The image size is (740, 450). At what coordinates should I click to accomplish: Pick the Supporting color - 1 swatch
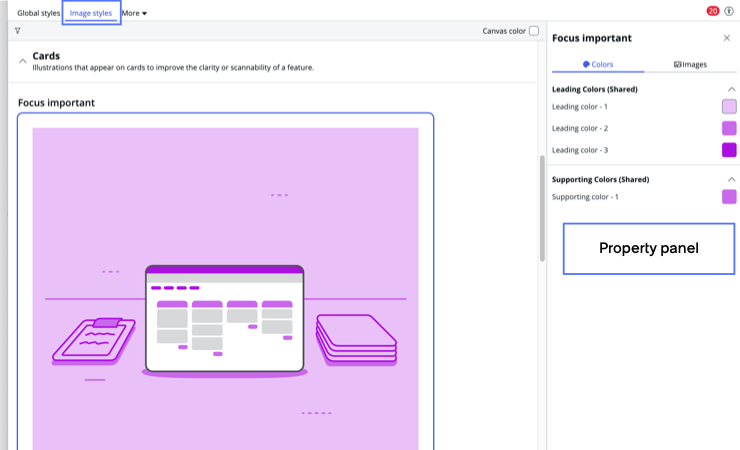point(729,197)
